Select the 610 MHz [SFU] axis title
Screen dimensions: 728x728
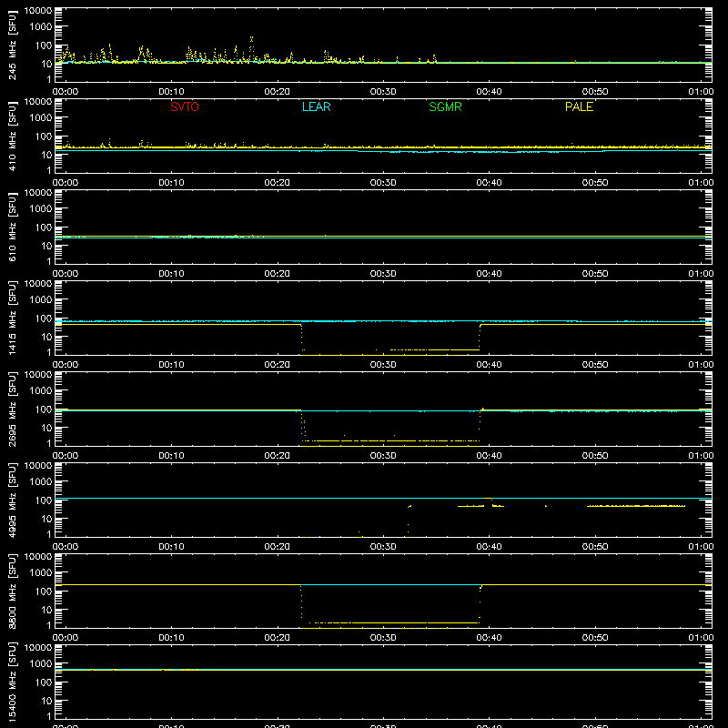[x=13, y=227]
